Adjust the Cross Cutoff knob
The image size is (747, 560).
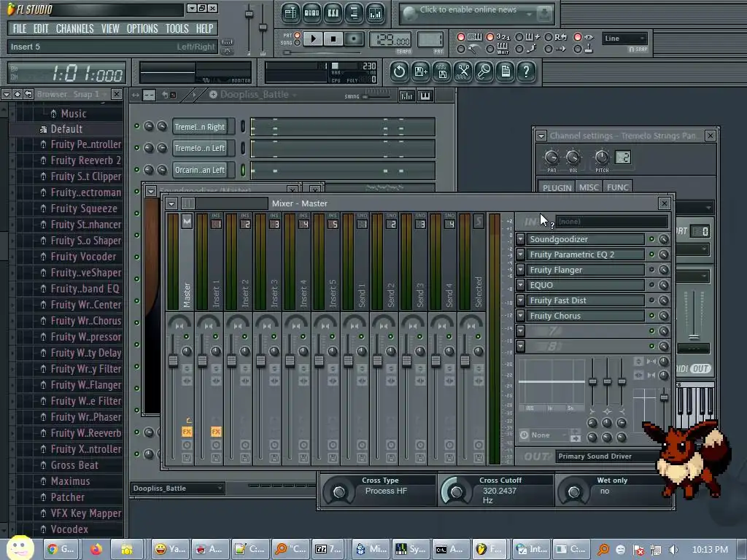(456, 492)
